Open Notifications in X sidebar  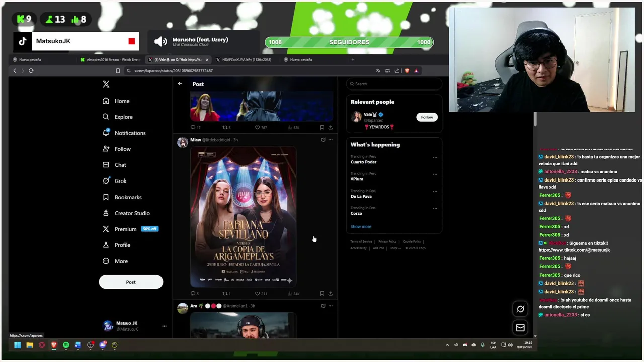[x=124, y=133]
